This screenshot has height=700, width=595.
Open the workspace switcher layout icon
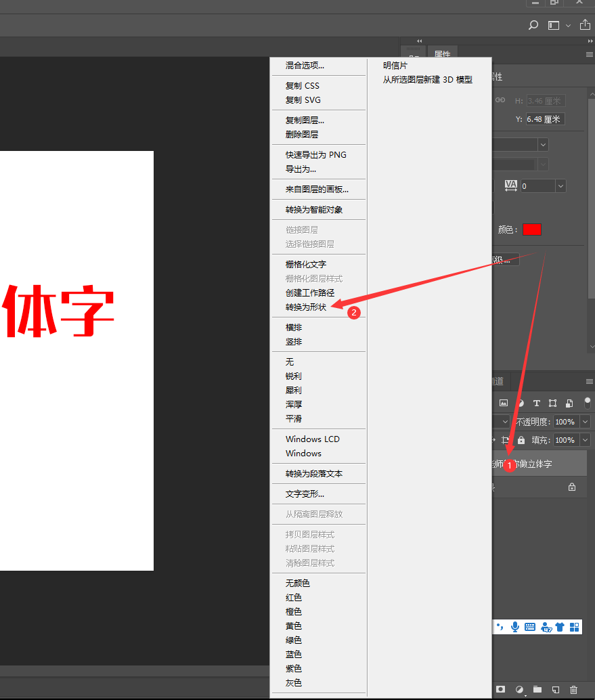[554, 26]
